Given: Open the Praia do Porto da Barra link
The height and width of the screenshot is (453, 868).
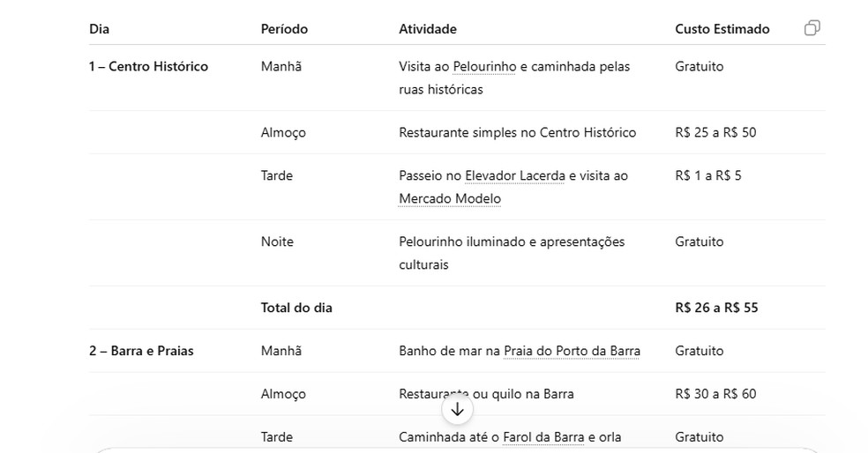Looking at the screenshot, I should [572, 352].
